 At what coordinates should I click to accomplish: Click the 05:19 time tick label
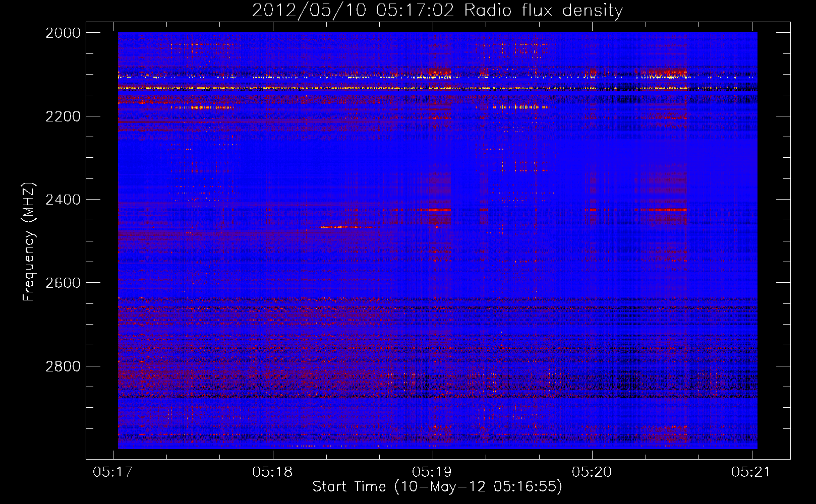point(432,472)
